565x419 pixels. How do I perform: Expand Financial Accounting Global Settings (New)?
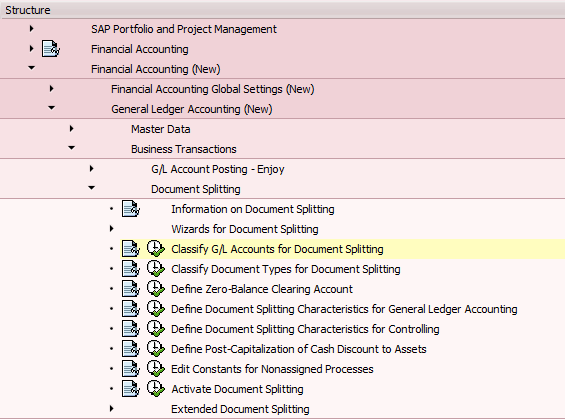click(x=52, y=88)
